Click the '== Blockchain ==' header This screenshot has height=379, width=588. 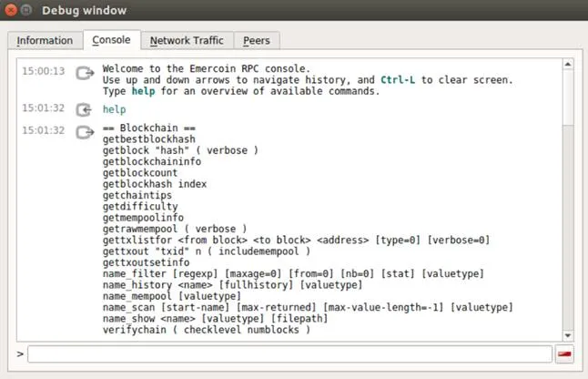coord(149,128)
